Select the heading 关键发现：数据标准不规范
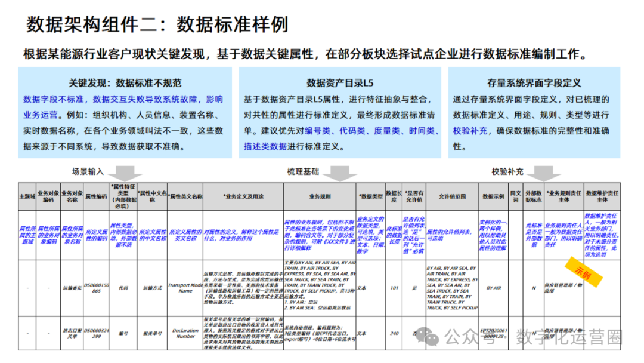The width and height of the screenshot is (644, 363). coord(125,83)
